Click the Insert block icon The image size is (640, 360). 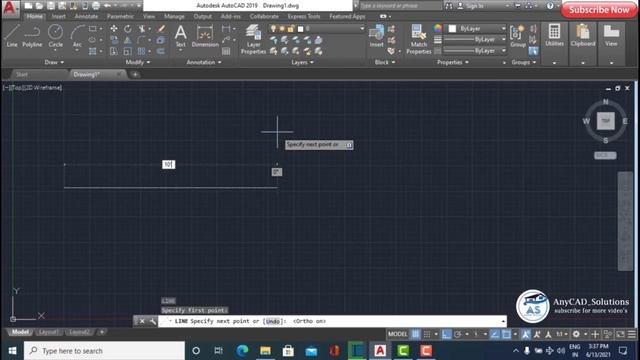point(376,36)
